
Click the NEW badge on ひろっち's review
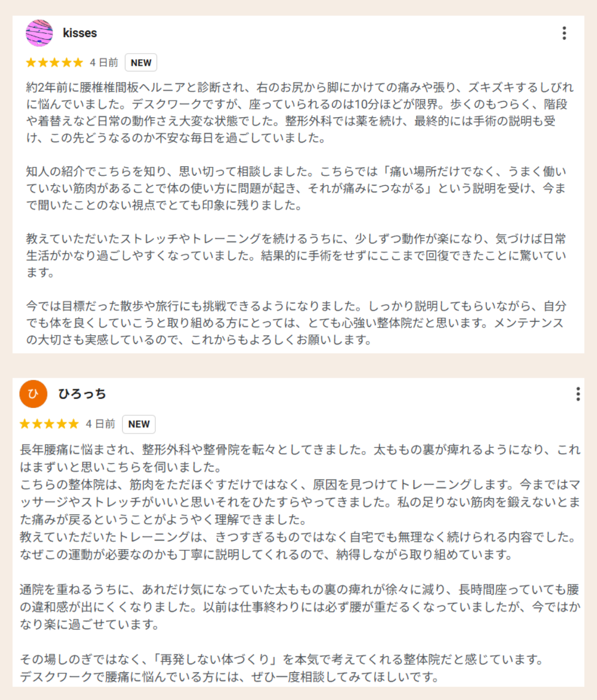pyautogui.click(x=139, y=424)
